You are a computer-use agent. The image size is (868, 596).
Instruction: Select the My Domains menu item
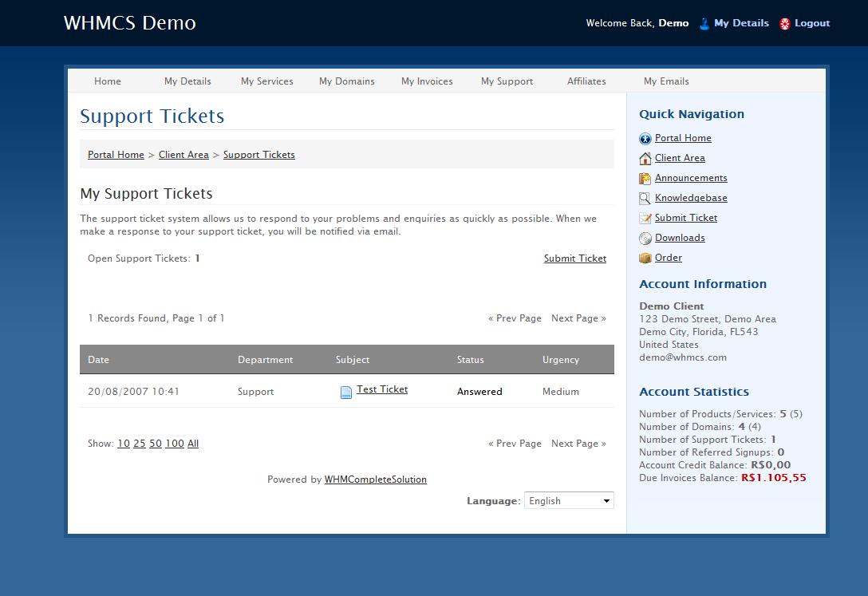coord(346,81)
